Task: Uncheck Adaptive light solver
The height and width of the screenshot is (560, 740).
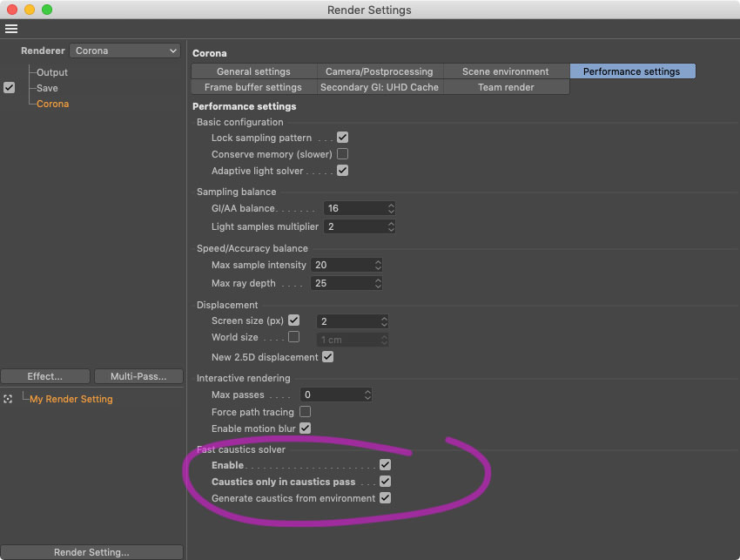Action: 343,171
